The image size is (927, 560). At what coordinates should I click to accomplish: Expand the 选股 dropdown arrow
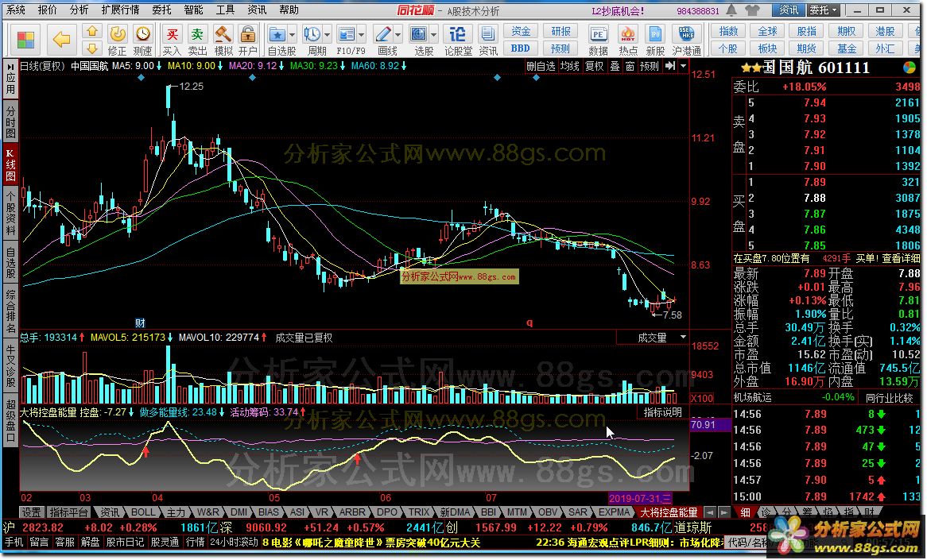(434, 35)
